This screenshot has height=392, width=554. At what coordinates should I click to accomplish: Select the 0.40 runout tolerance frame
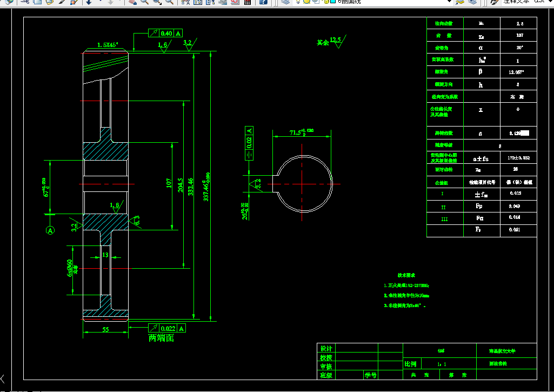[x=165, y=33]
